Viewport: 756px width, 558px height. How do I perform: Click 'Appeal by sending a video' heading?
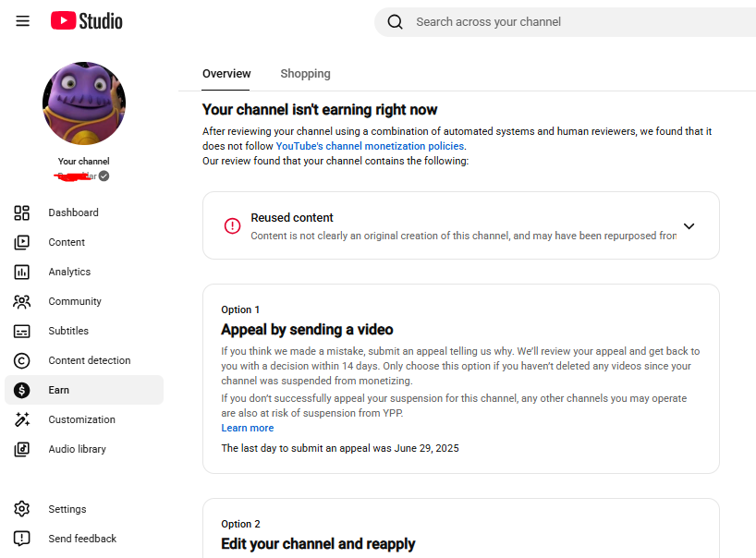pos(307,330)
